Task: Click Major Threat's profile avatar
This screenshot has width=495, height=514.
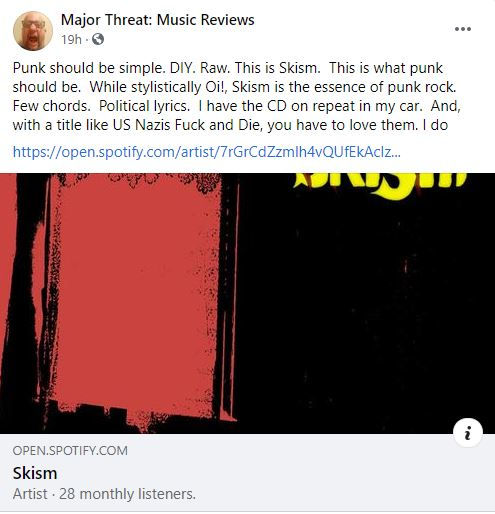Action: 33,31
